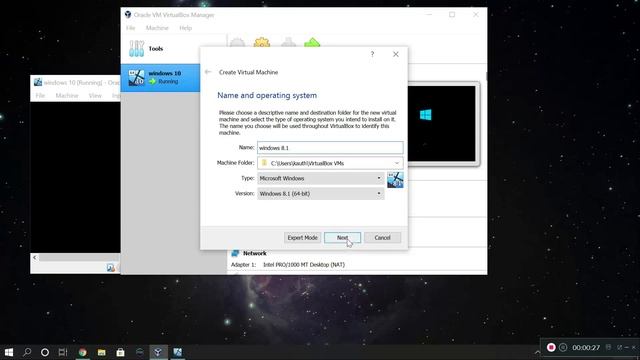This screenshot has width=640, height=360.
Task: Click the green Running arrow icon
Action: [153, 82]
